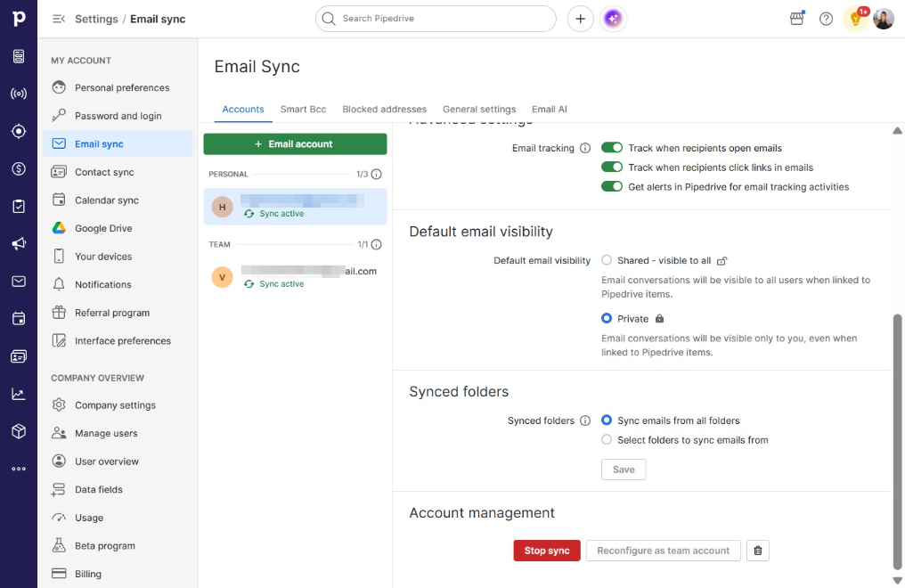Image resolution: width=905 pixels, height=588 pixels.
Task: Click Reconfigure as team account button
Action: pos(664,551)
